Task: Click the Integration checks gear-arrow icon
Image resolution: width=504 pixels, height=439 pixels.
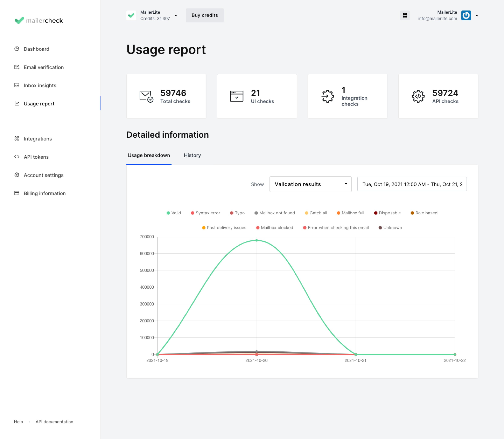Action: click(327, 96)
